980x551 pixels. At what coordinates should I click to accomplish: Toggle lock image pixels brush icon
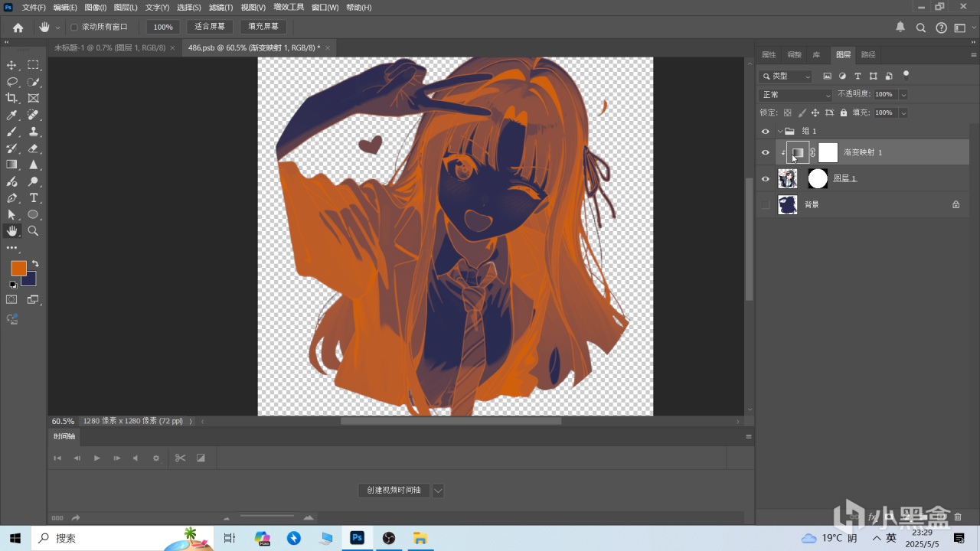[801, 112]
